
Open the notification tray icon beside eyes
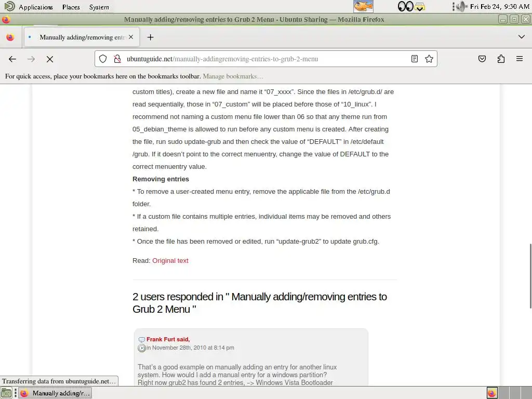coord(420,7)
